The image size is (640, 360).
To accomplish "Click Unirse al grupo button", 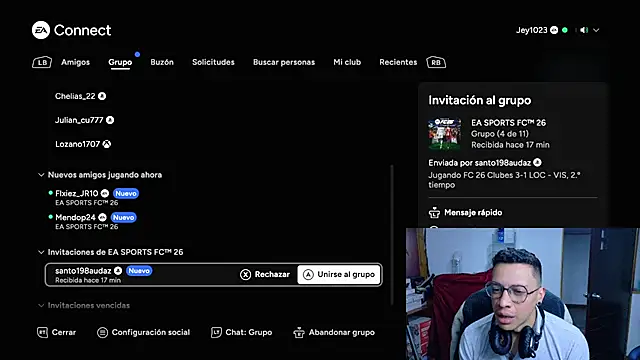I will pos(339,275).
